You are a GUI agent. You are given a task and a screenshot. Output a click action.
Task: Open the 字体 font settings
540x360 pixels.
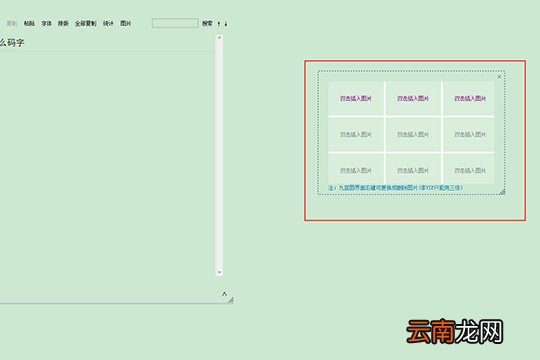pyautogui.click(x=46, y=23)
